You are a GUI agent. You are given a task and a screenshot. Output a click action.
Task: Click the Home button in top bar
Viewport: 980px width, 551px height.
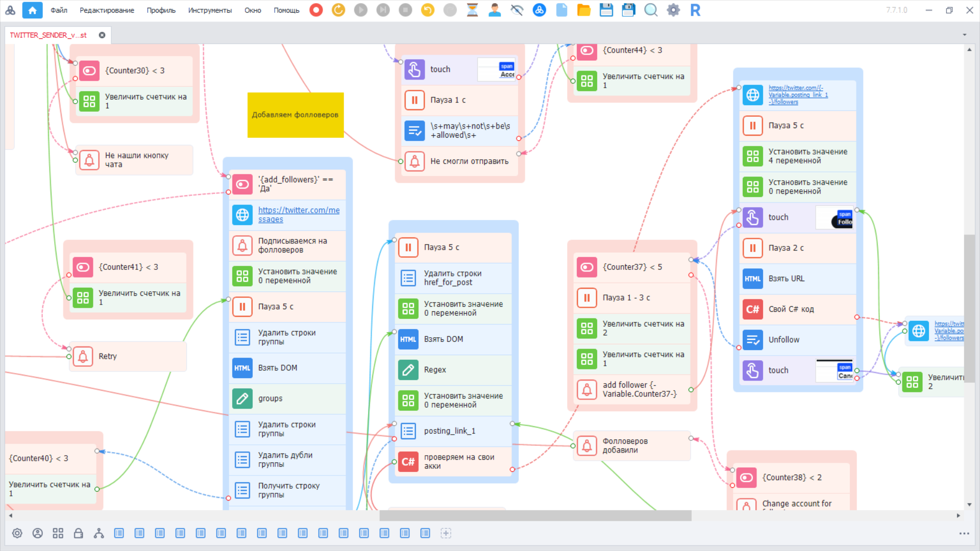tap(32, 10)
